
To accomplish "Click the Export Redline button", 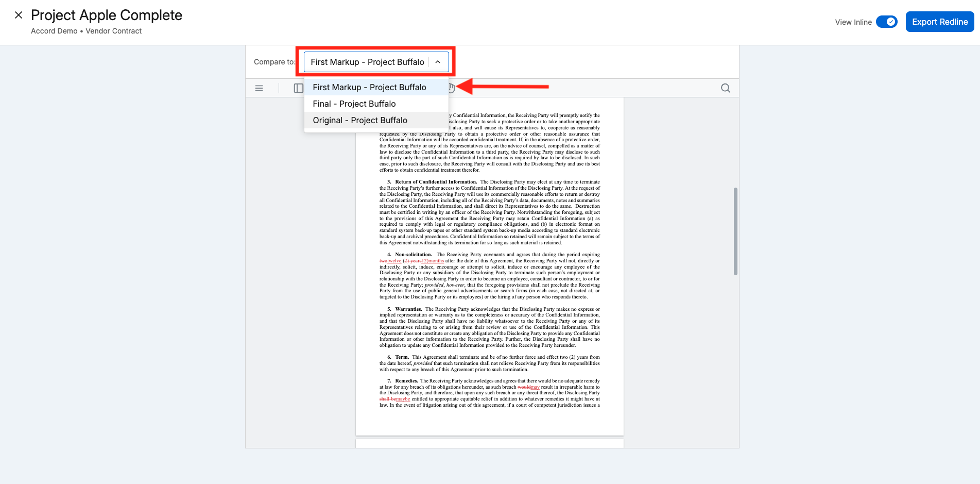I will click(x=940, y=22).
